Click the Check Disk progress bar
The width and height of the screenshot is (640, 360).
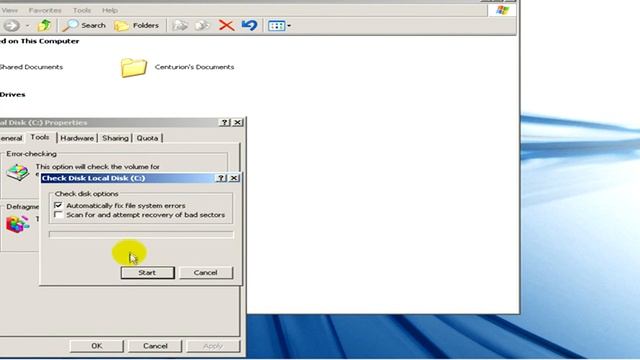(141, 235)
